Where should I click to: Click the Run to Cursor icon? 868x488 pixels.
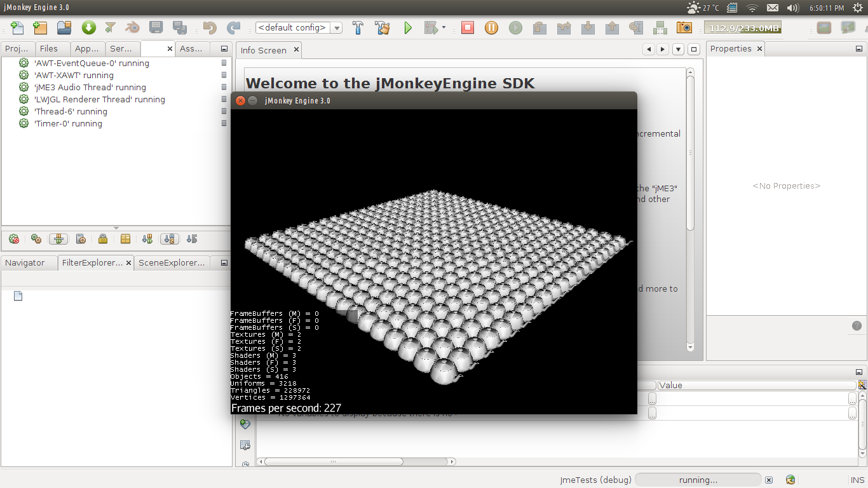point(635,27)
